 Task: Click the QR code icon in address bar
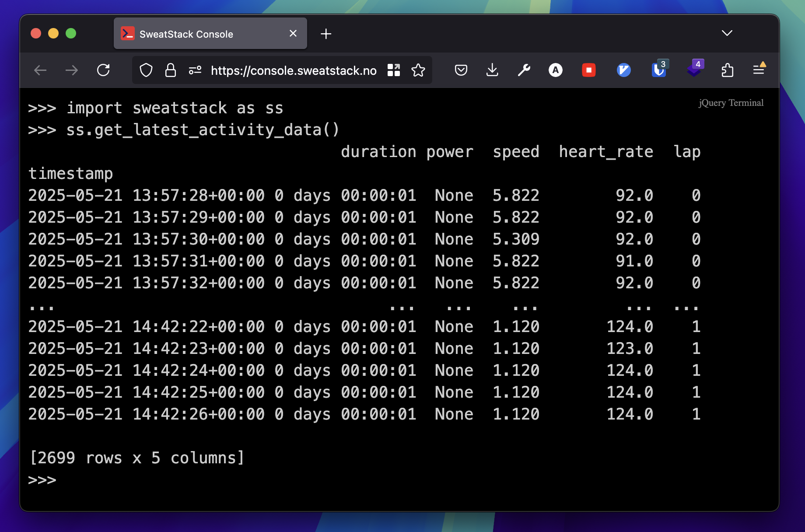(x=394, y=70)
